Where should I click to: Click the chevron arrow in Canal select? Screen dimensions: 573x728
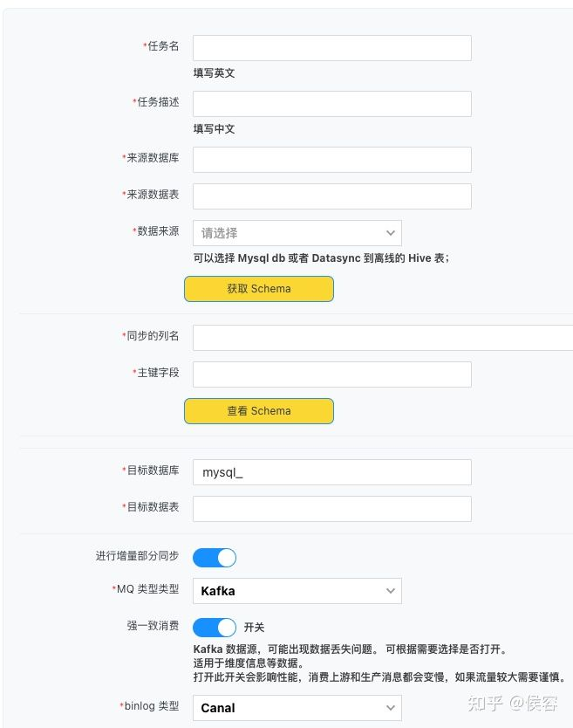tap(391, 708)
